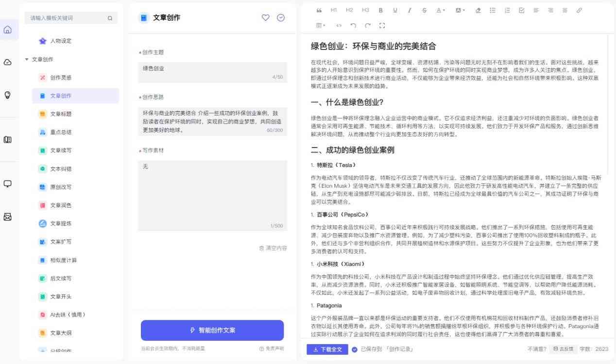Click the template search magnifier icon
The height and width of the screenshot is (364, 616).
point(110,18)
